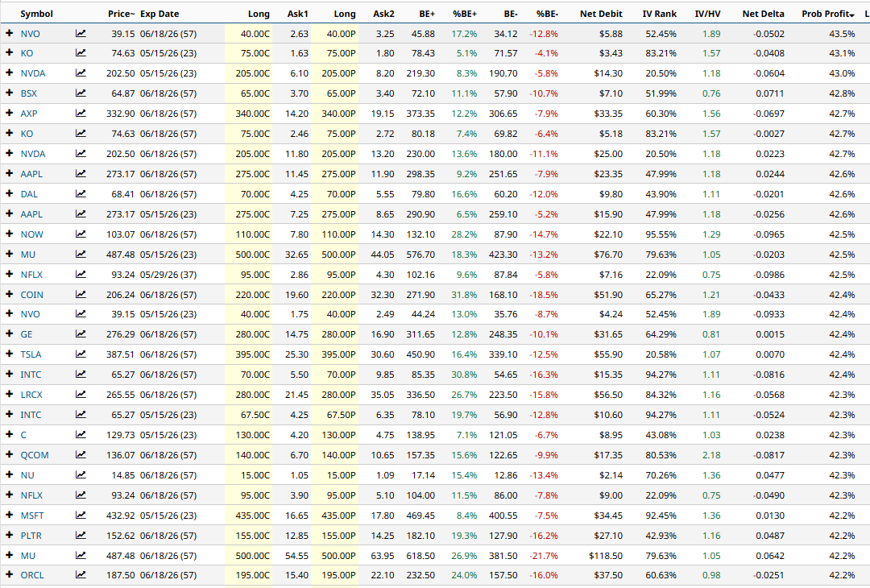
Task: Open chart icon for NVDA 06/18/26 row
Action: pyautogui.click(x=81, y=154)
